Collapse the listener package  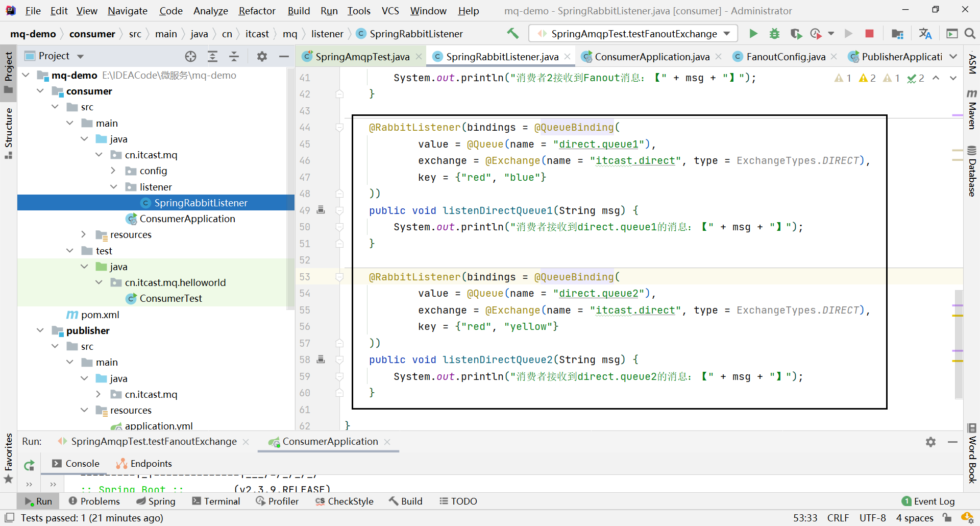click(x=113, y=187)
